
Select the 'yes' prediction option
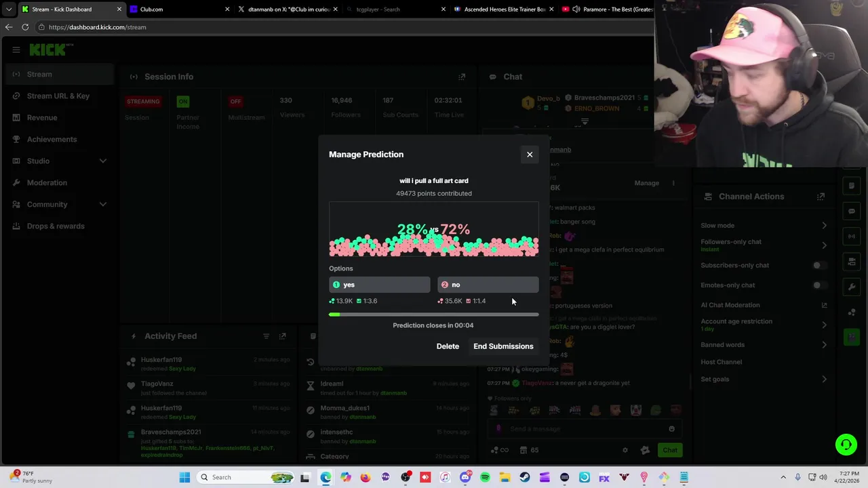380,285
